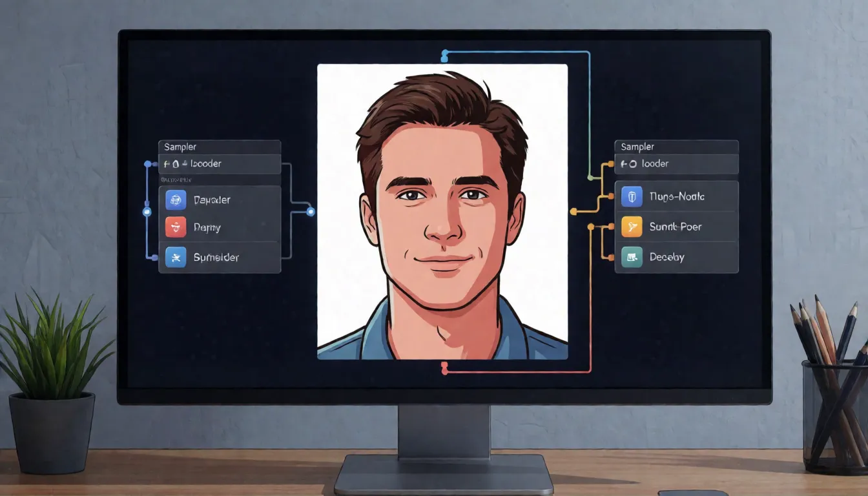Viewport: 868px width, 496px height.
Task: Click the circle icon in the right loader row
Action: tap(633, 164)
